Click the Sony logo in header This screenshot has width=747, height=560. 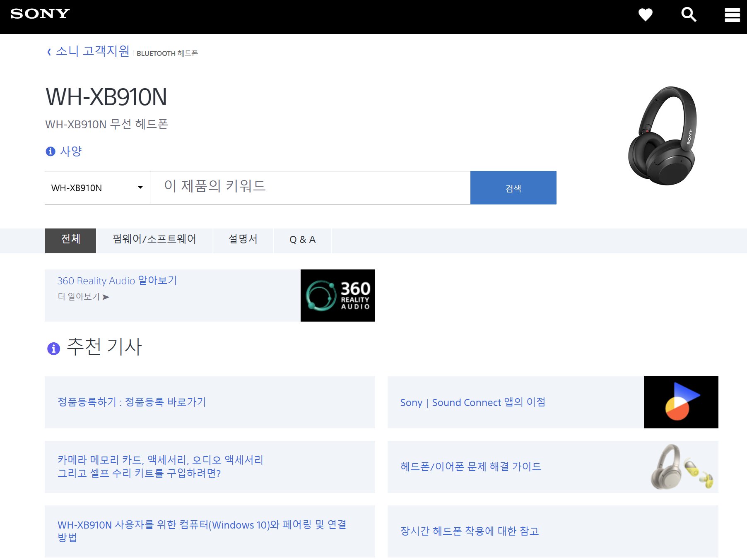(x=40, y=14)
